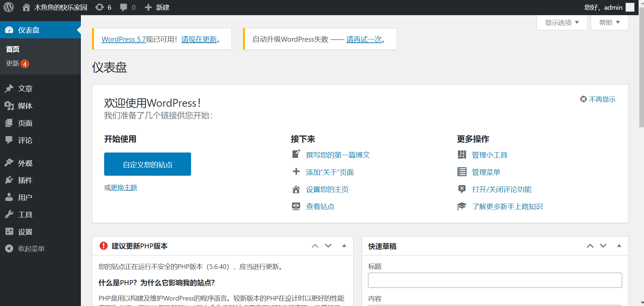Open the comments bubble icon showing 0

124,7
